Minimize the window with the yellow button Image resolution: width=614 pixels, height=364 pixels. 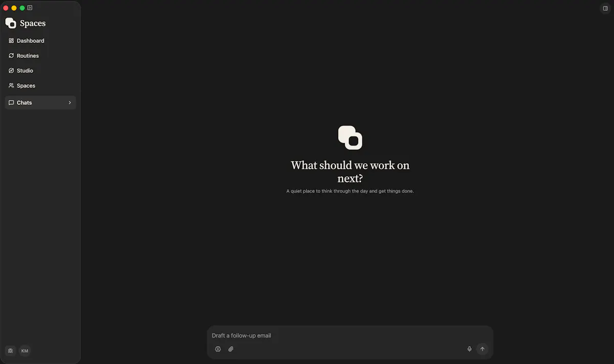click(x=14, y=8)
